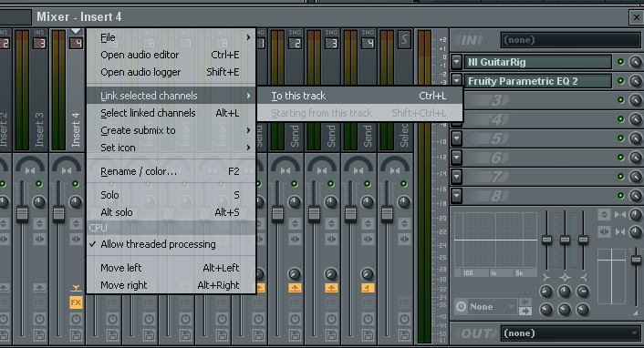Click Parametric EQ 2 mix level knob
The height and width of the screenshot is (348, 644).
636,81
